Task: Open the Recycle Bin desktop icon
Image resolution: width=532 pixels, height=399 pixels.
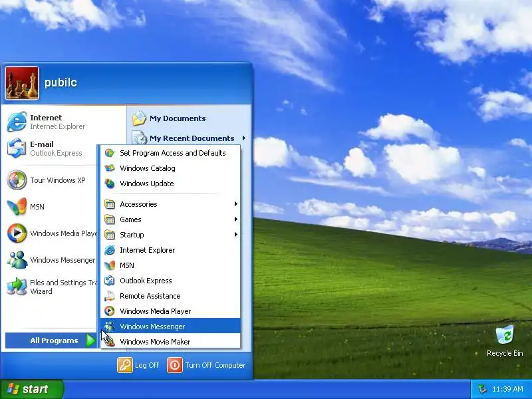Action: 505,335
